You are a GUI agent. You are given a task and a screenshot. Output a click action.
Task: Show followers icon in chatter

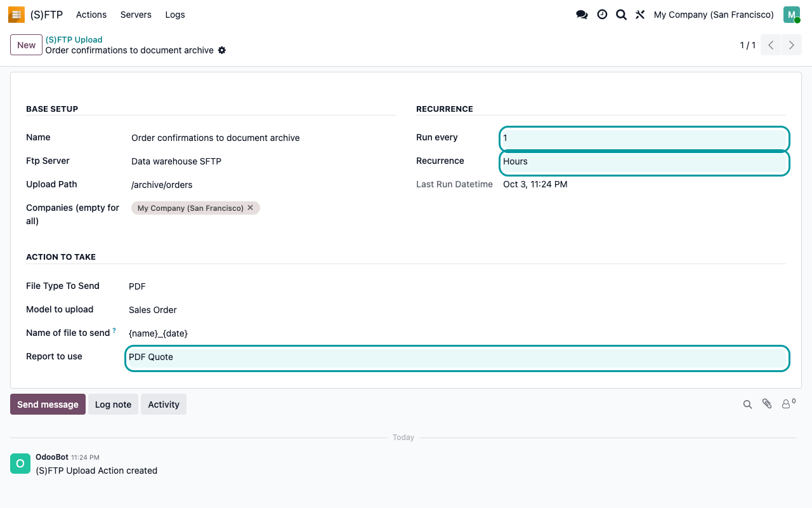(x=789, y=403)
